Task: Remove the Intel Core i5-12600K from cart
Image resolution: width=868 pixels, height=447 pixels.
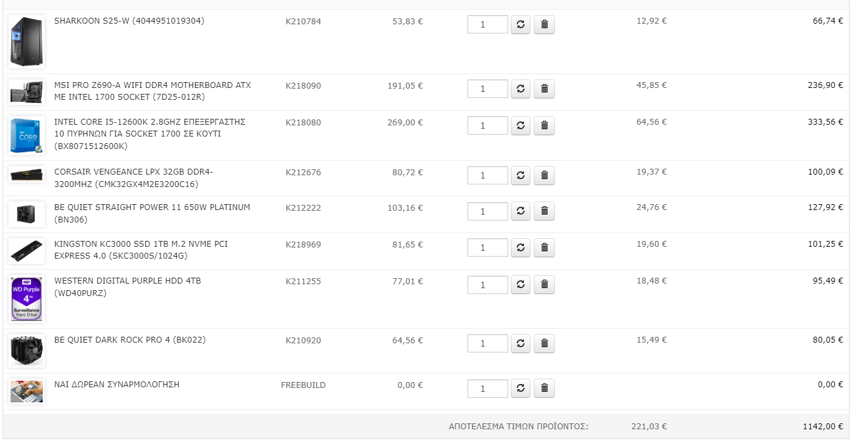Action: tap(544, 125)
